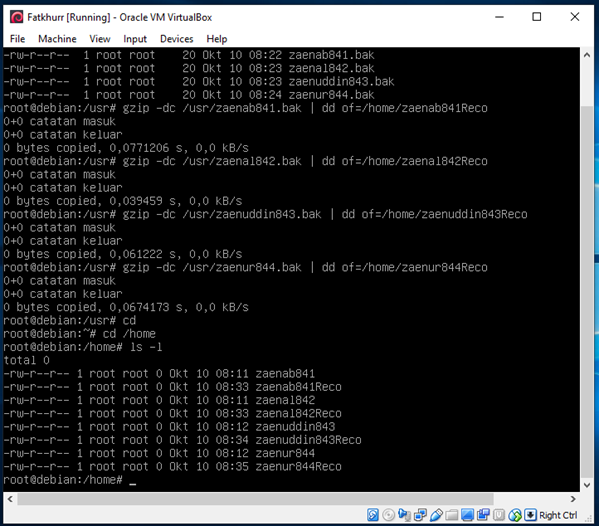Click the Right Ctrl host key label

pyautogui.click(x=558, y=515)
